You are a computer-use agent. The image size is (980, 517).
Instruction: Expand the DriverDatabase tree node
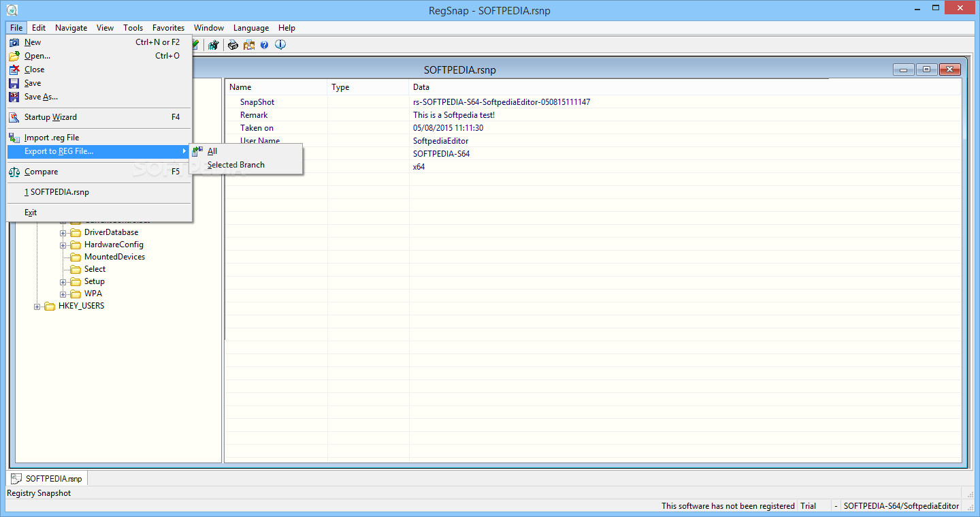(63, 233)
